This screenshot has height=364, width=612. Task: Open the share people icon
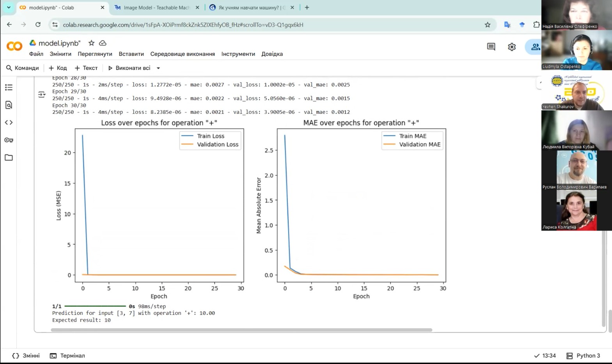535,47
